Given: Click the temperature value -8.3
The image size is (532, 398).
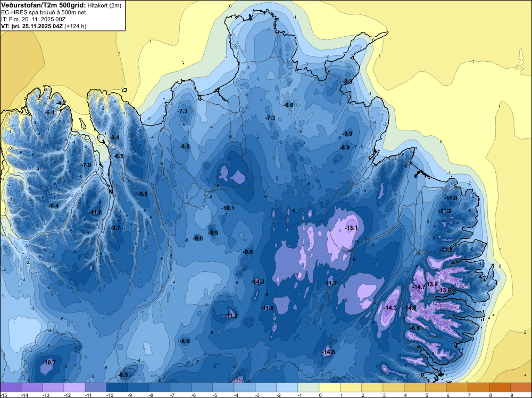Looking at the screenshot, I should click(x=347, y=82).
